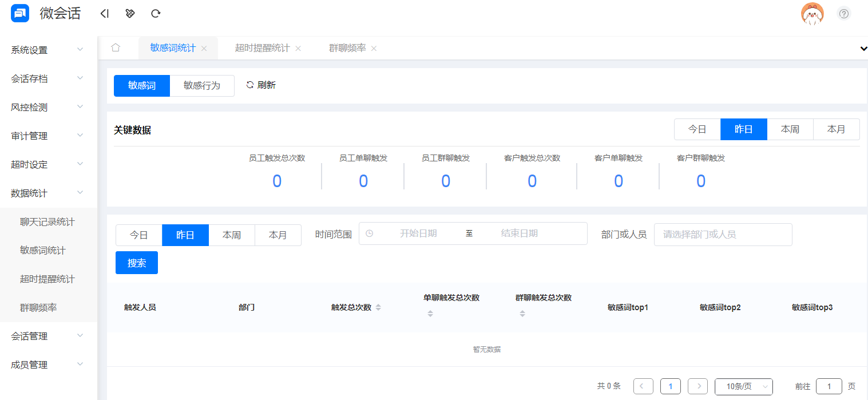
Task: Open the 10条/页 page size dropdown
Action: tap(743, 386)
